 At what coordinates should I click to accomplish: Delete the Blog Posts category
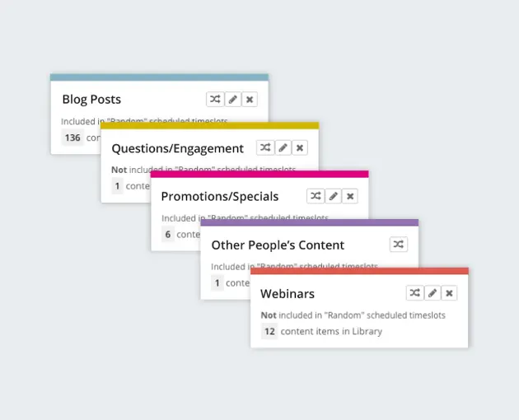click(250, 100)
